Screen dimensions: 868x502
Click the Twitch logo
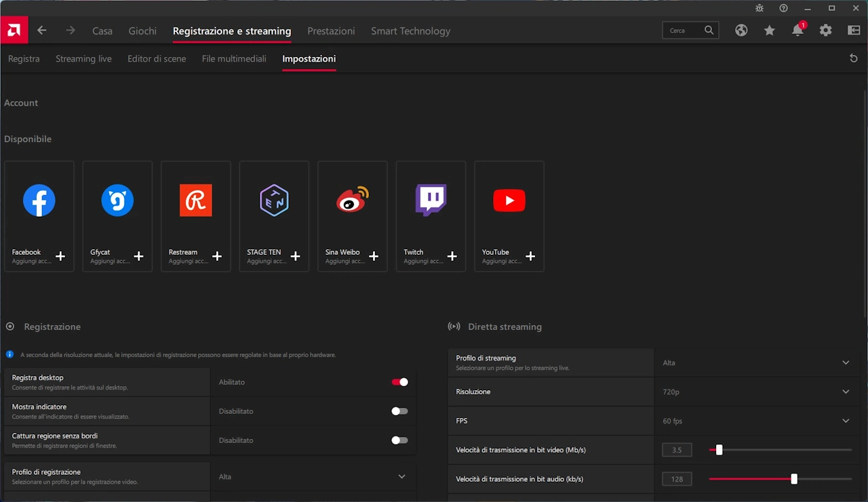coord(431,200)
